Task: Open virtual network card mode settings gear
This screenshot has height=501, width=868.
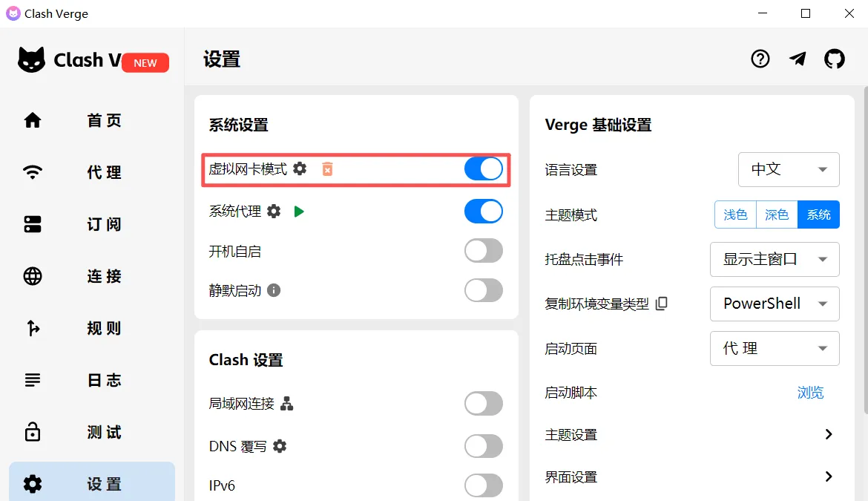Action: (299, 168)
